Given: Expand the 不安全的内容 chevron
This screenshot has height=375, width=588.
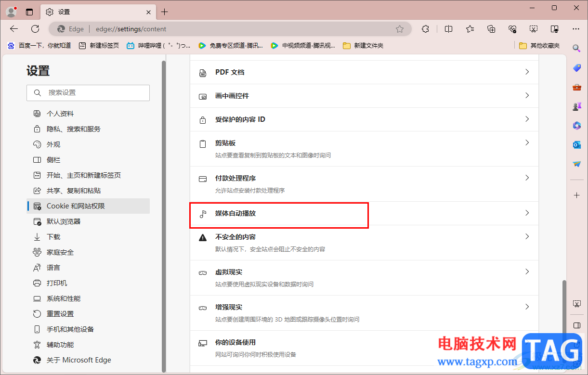Looking at the screenshot, I should (527, 236).
